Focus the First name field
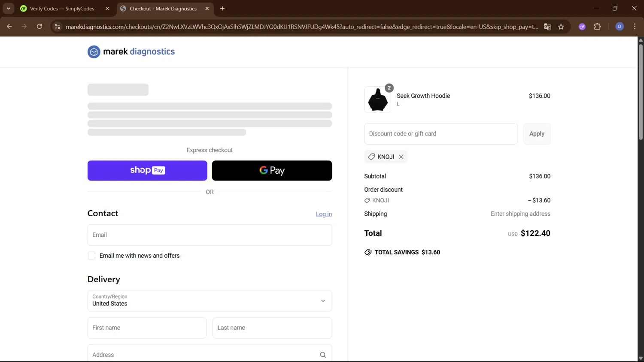Screen dimensions: 644x362 147,328
